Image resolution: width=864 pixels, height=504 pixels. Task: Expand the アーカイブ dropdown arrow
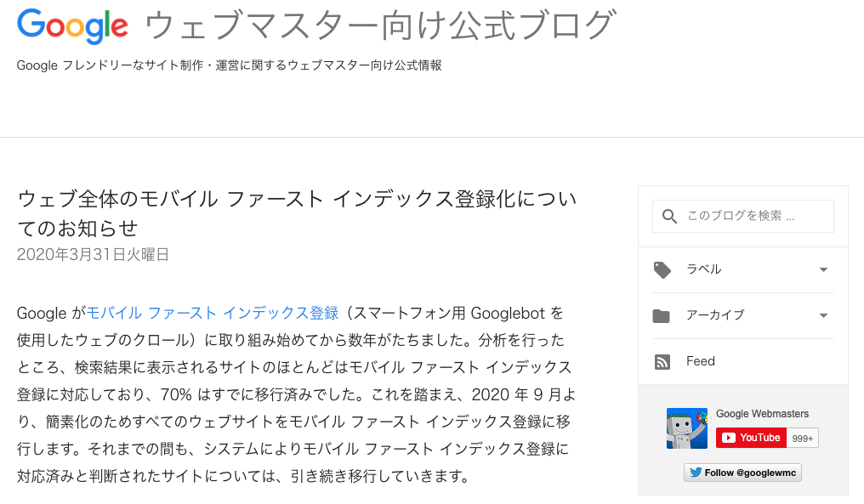pyautogui.click(x=822, y=315)
